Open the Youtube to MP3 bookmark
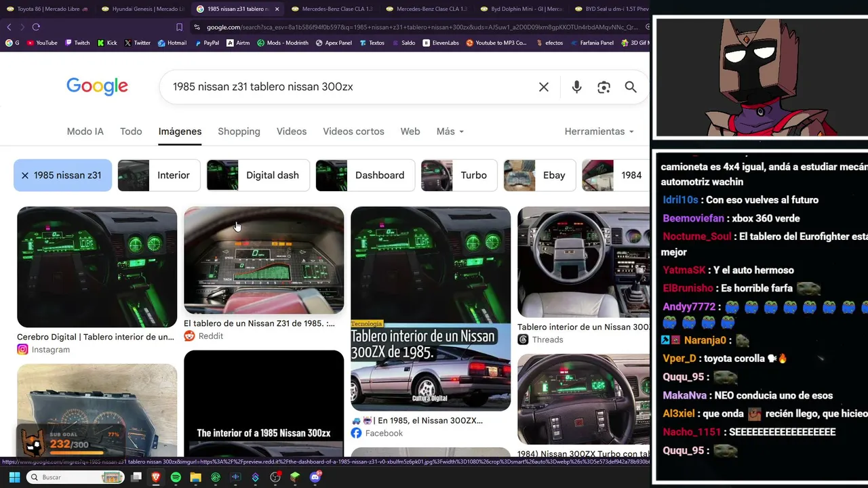 point(496,43)
